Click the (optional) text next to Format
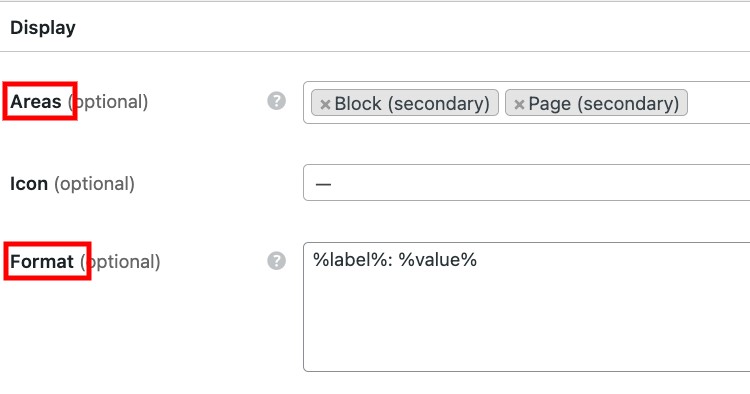The width and height of the screenshot is (750, 394). [x=120, y=262]
